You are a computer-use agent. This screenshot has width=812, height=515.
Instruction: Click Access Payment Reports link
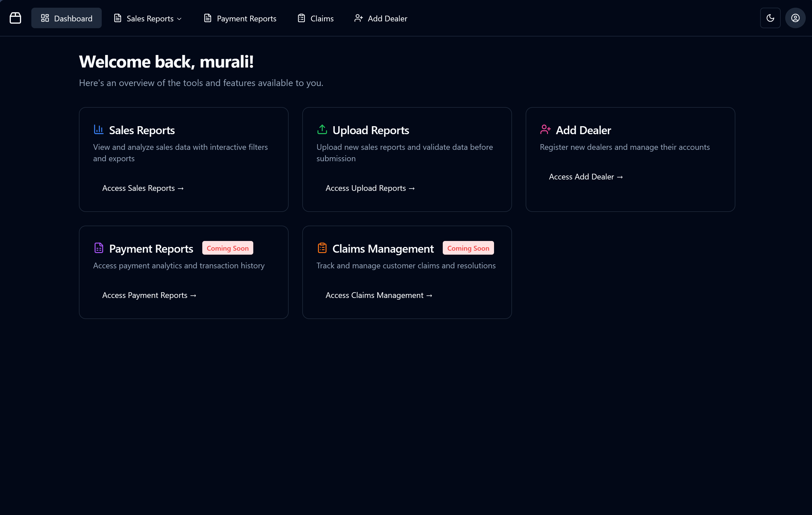click(x=149, y=295)
